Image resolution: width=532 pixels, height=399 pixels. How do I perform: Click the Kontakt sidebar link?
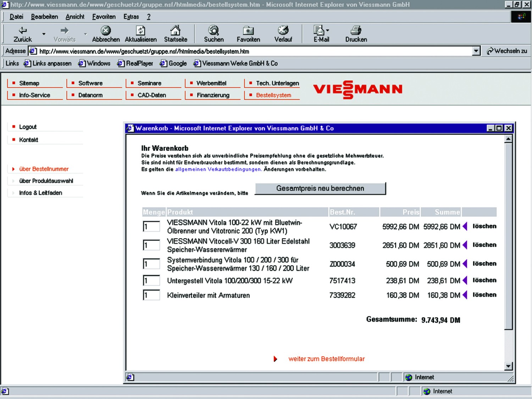point(28,140)
